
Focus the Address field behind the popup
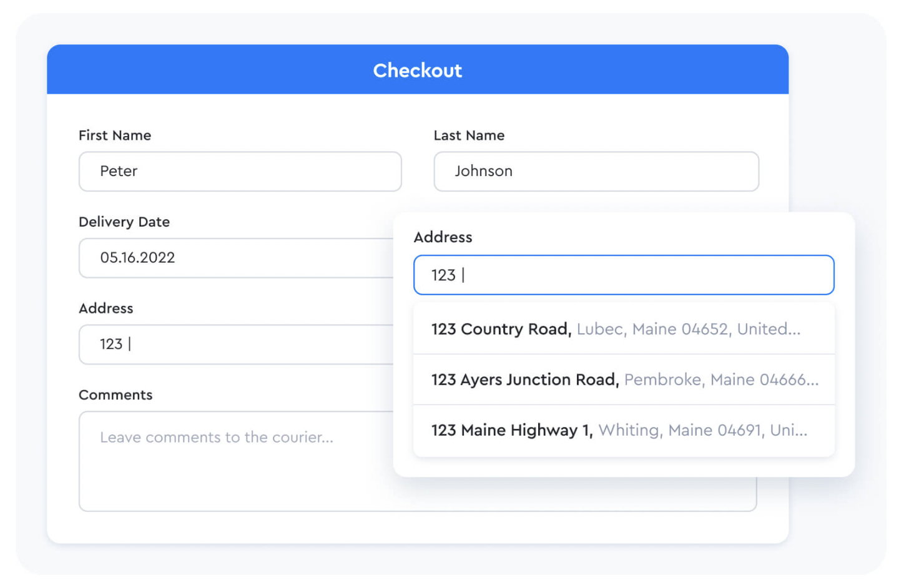tap(236, 344)
